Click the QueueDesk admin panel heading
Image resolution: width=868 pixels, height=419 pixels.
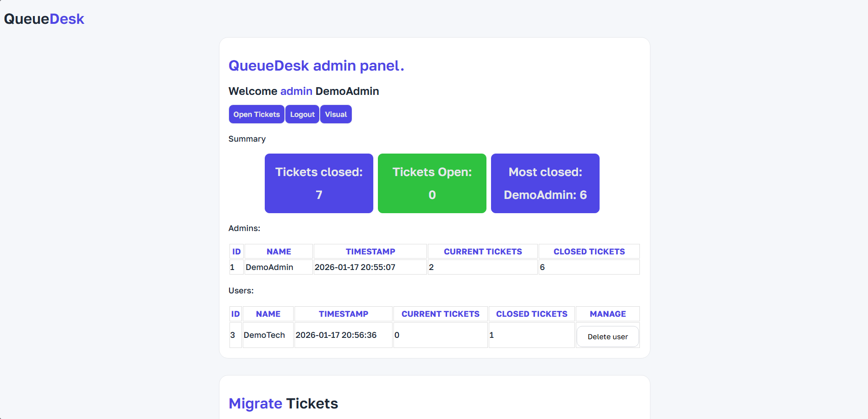coord(316,66)
